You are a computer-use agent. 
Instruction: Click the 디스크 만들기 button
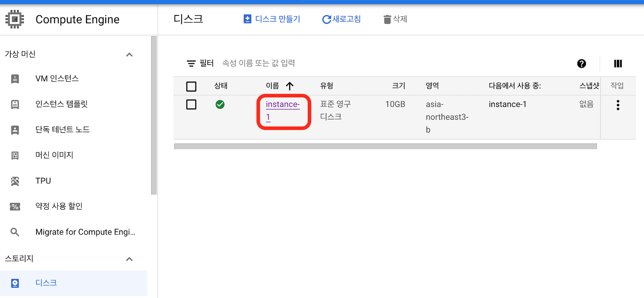pyautogui.click(x=271, y=19)
